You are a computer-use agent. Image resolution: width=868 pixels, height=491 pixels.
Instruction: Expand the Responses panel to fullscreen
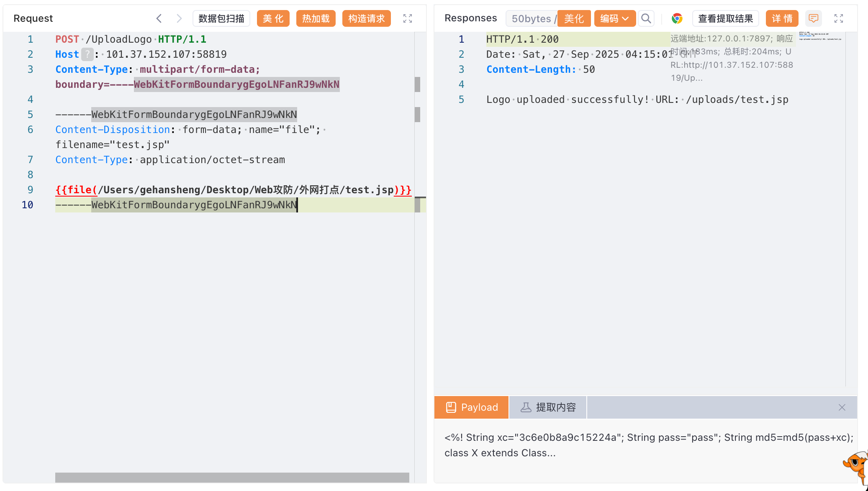(x=839, y=18)
